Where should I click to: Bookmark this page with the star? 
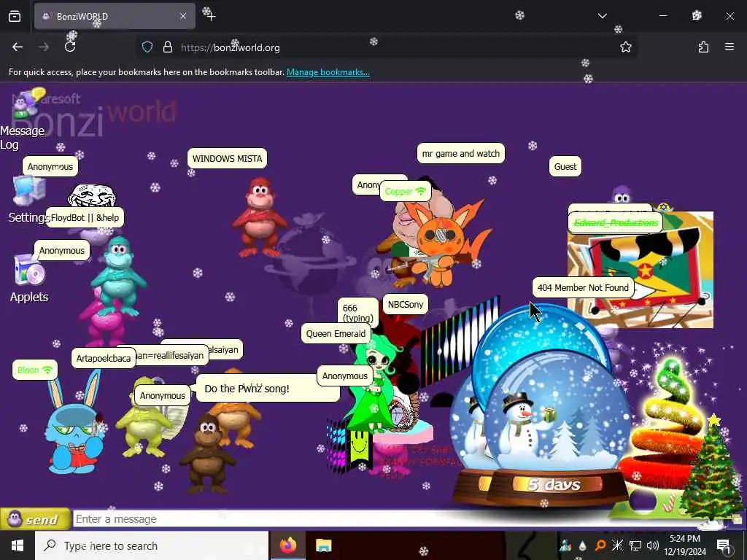tap(625, 47)
